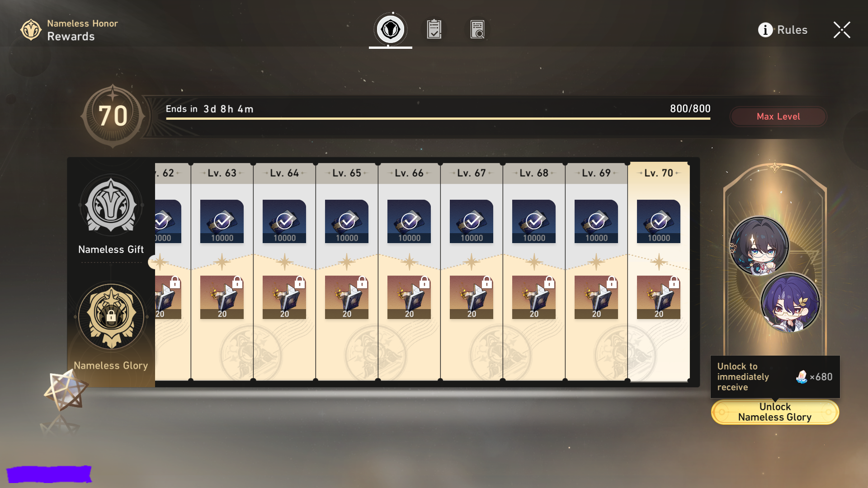Image resolution: width=868 pixels, height=488 pixels.
Task: Select the locked Lv. 67 book reward
Action: point(472,297)
